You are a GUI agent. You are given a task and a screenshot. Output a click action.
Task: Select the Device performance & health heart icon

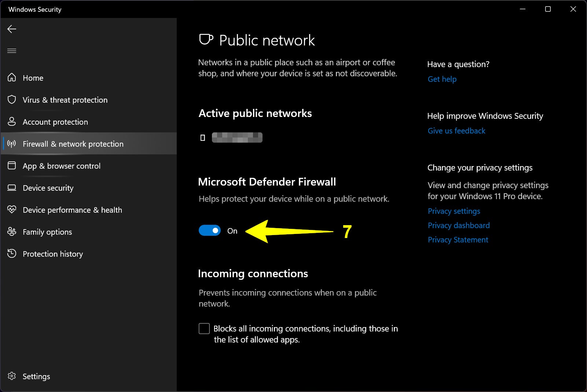[x=11, y=210]
